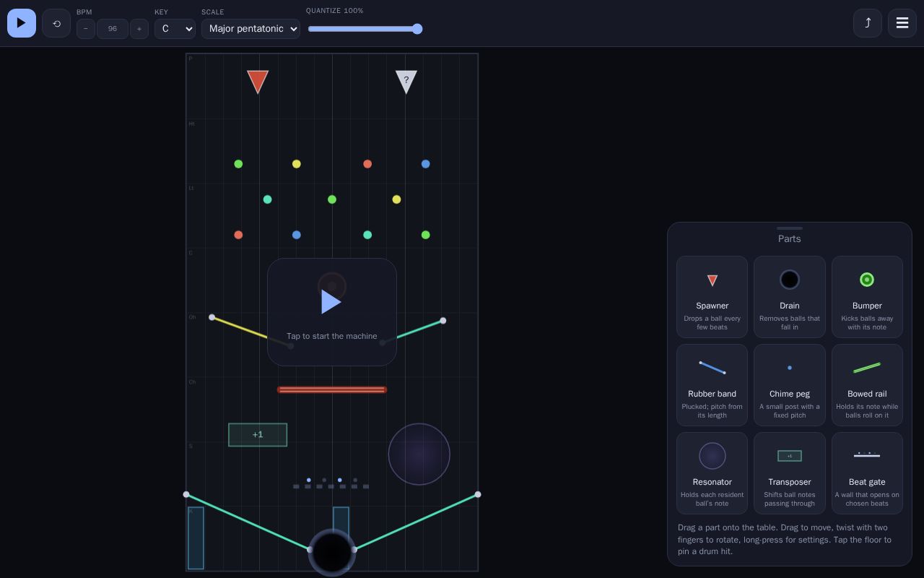The width and height of the screenshot is (924, 578).
Task: Click the Quantize slider handle
Action: point(417,29)
